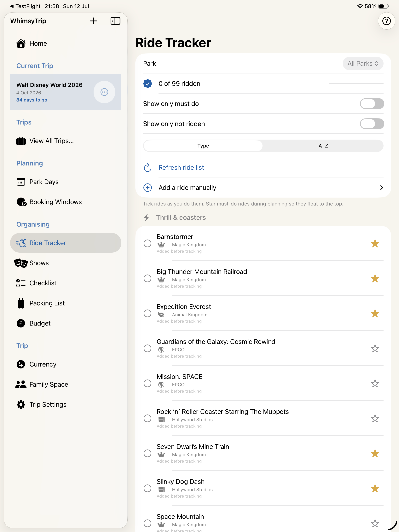
Task: Click the Checklist icon in sidebar
Action: [21, 283]
